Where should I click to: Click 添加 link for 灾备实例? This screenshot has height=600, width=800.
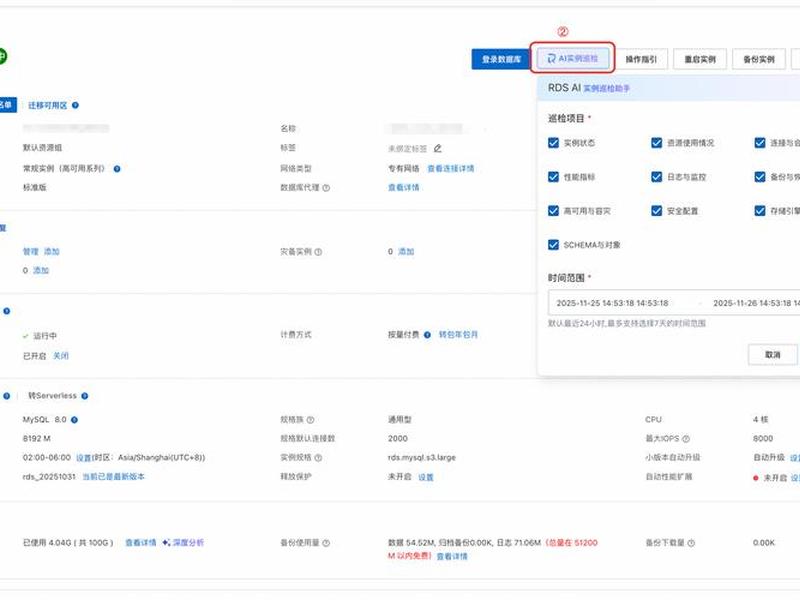coord(406,252)
